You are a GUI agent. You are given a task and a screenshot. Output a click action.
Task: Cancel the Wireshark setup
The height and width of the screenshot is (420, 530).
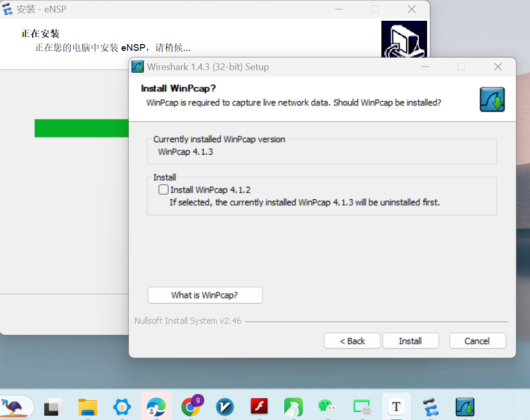(477, 341)
